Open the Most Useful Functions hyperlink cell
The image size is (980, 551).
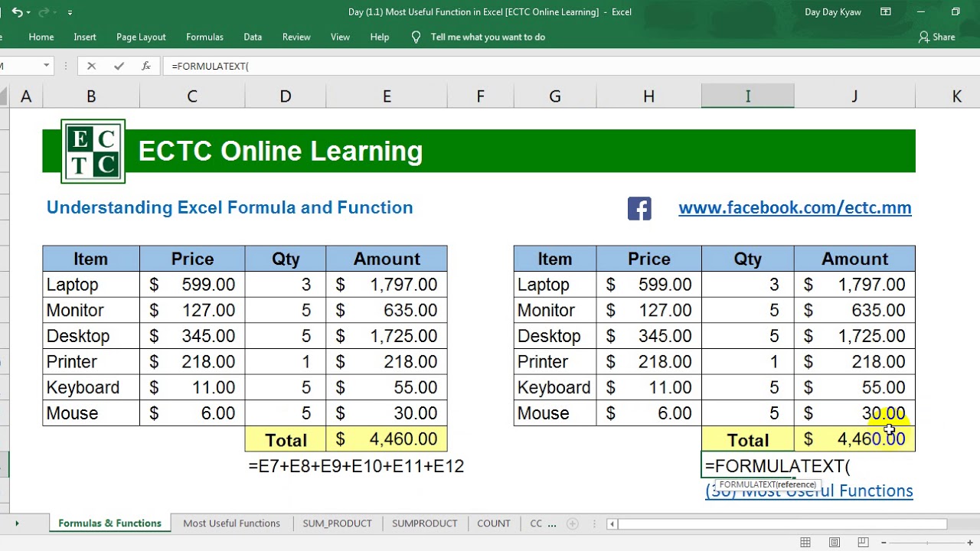coord(808,491)
